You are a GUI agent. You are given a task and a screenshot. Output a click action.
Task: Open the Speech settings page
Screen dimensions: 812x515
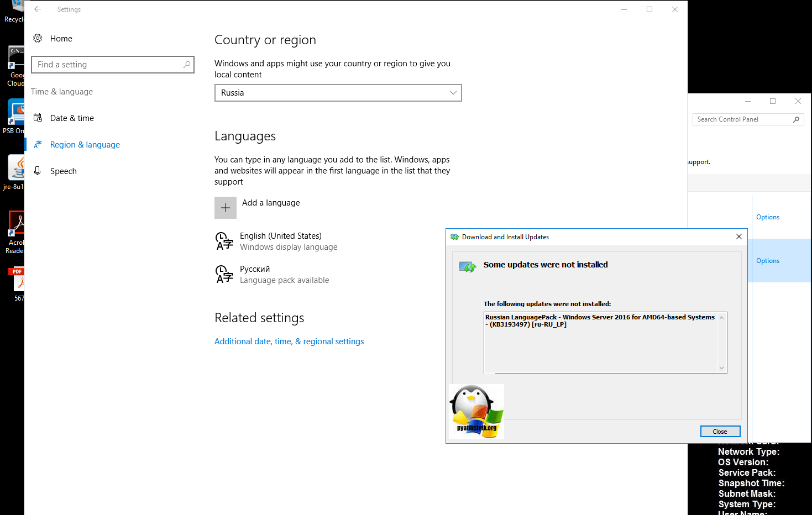63,171
